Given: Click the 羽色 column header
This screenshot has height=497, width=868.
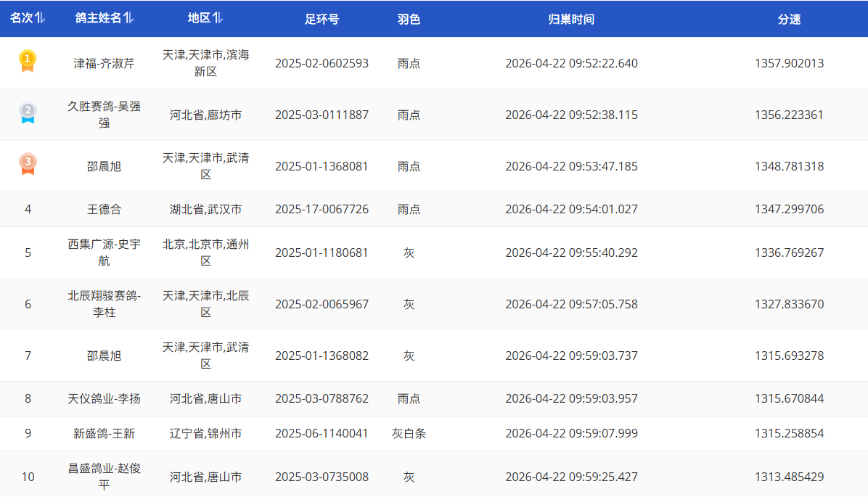Looking at the screenshot, I should 409,20.
